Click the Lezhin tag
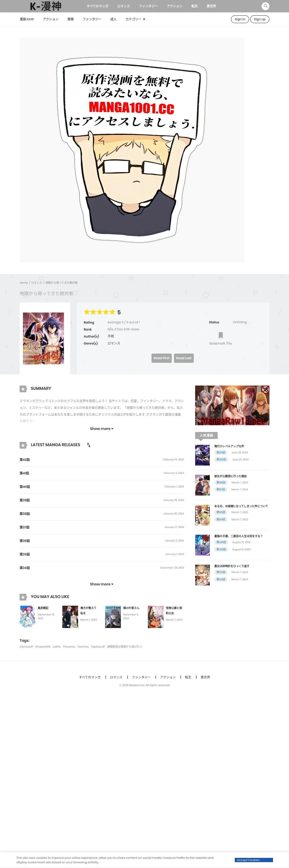The height and width of the screenshot is (868, 289). click(x=56, y=647)
